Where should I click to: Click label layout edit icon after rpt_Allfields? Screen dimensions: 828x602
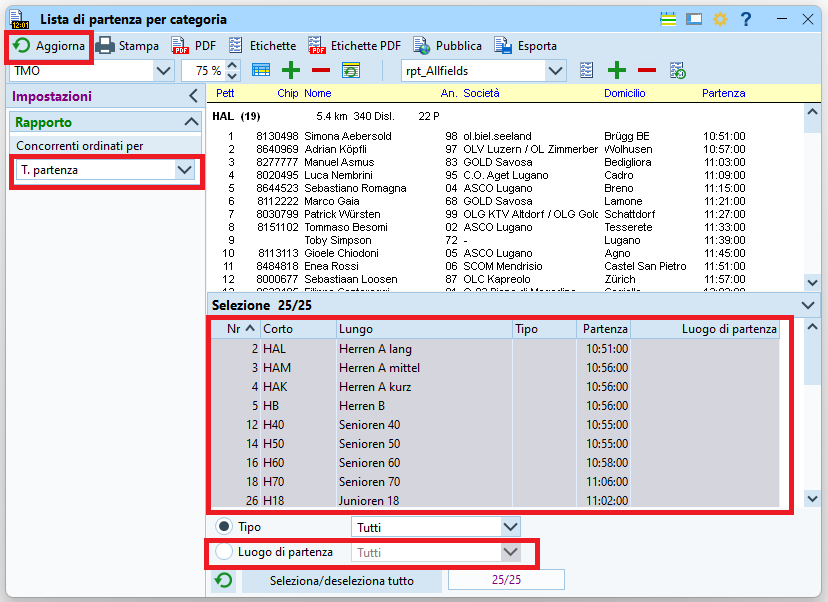pyautogui.click(x=586, y=70)
